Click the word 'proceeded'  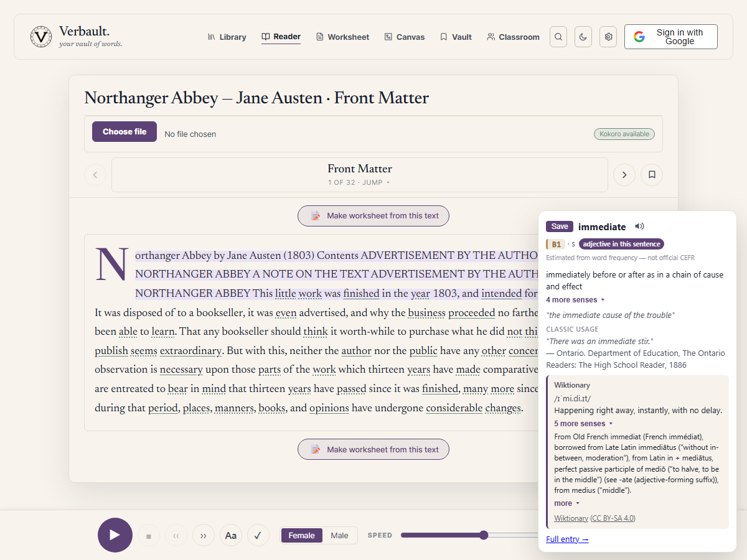tap(472, 313)
